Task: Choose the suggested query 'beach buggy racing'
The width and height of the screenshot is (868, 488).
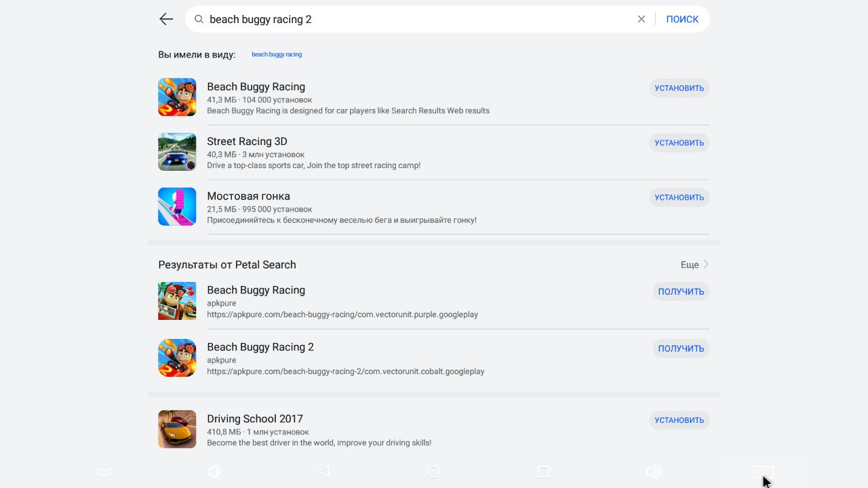Action: 277,54
